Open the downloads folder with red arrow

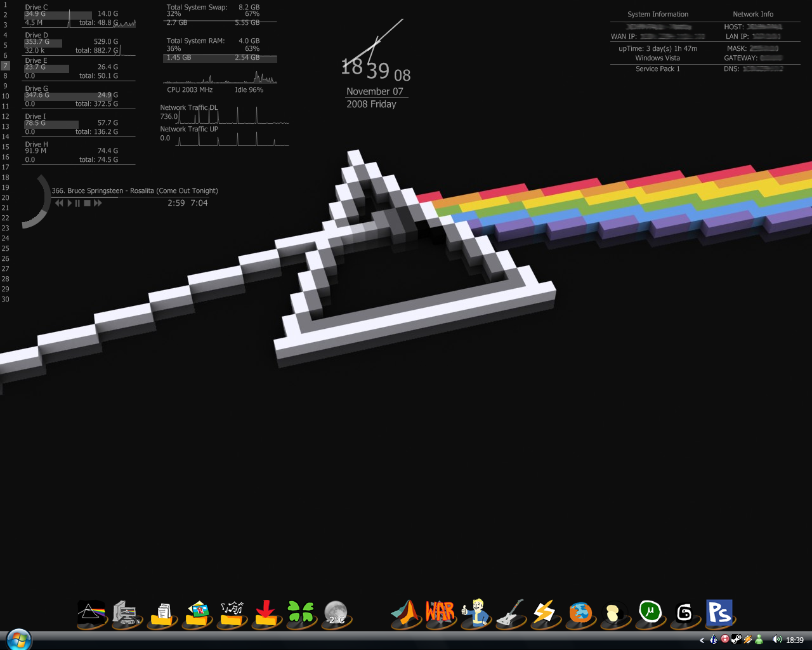(266, 614)
